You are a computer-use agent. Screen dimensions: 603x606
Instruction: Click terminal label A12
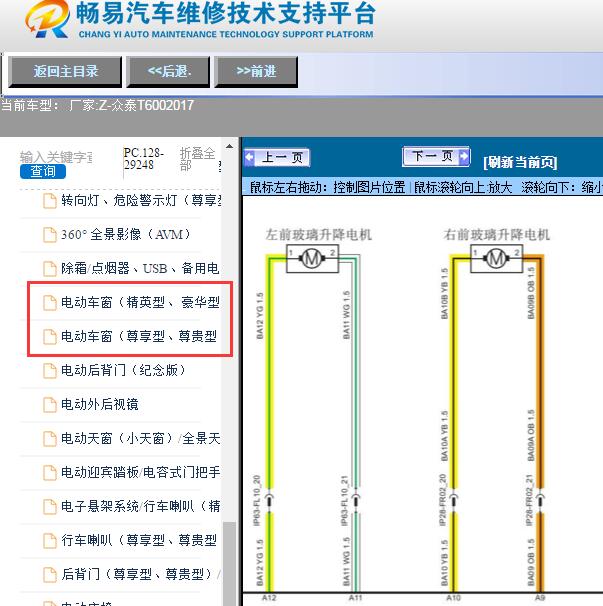(x=269, y=598)
